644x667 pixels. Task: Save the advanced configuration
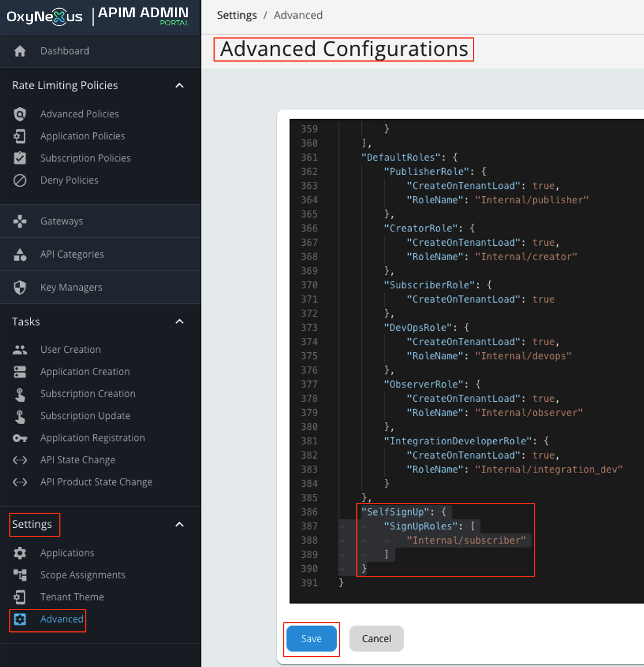pos(311,639)
